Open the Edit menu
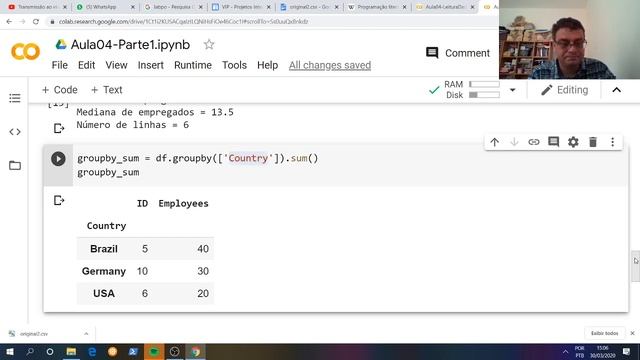Viewport: 640px width, 360px height. [x=87, y=65]
